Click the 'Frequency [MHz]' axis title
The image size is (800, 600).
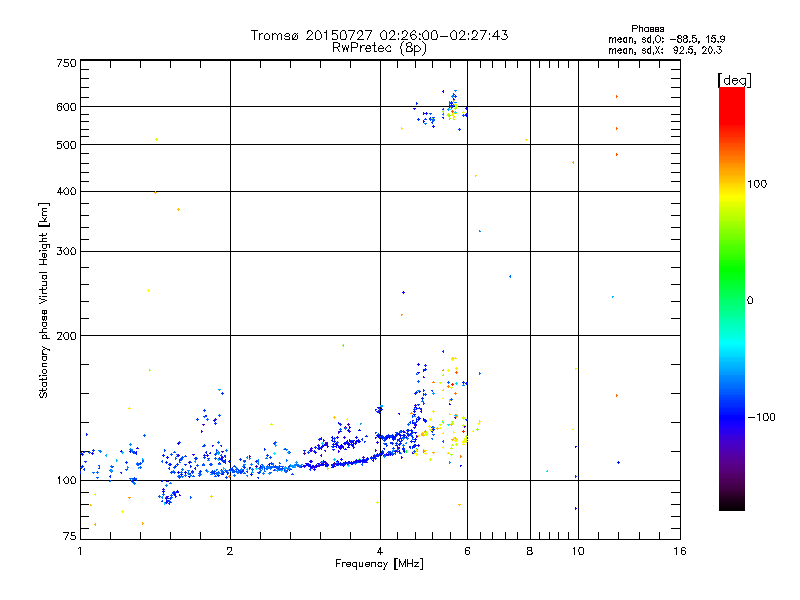(x=379, y=564)
